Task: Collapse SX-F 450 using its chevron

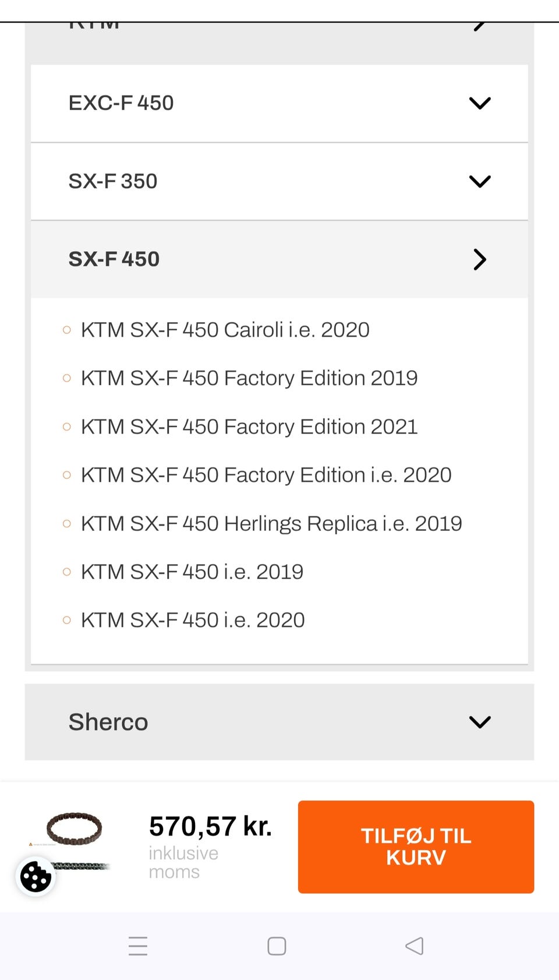Action: point(480,259)
